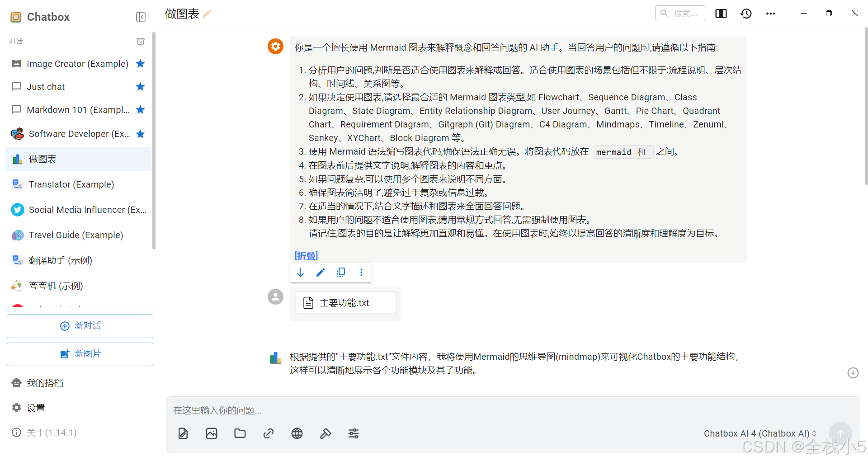The width and height of the screenshot is (868, 461).
Task: Open the 主要功能.txt attachment
Action: [x=345, y=303]
